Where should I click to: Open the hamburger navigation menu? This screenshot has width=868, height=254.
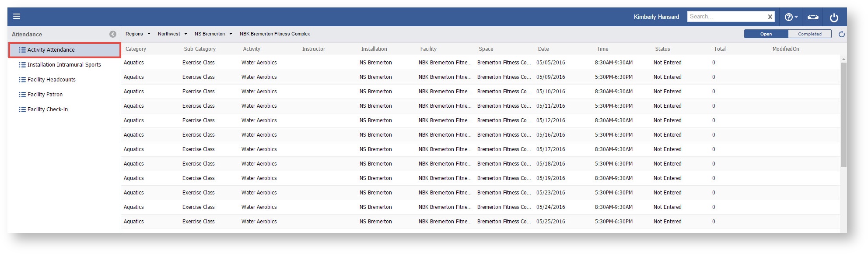(17, 17)
